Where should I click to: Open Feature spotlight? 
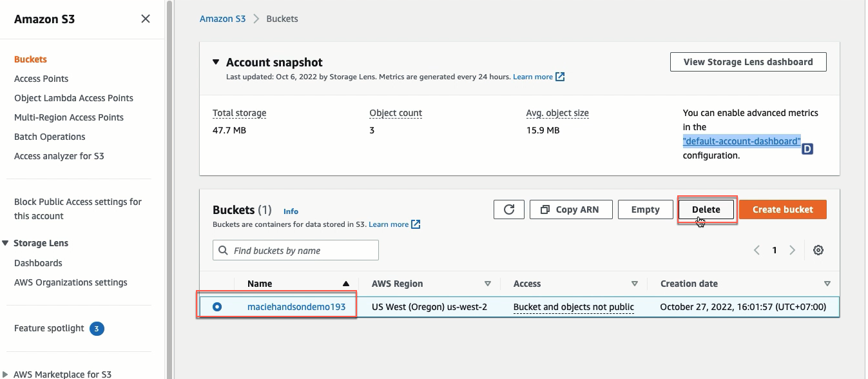point(49,328)
